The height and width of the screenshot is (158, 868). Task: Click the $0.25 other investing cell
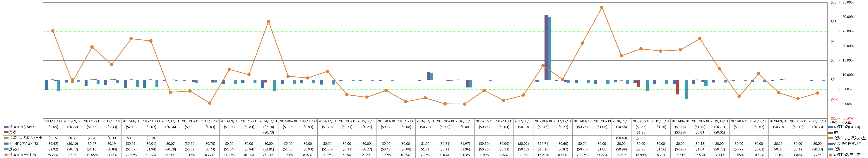[x=778, y=144]
